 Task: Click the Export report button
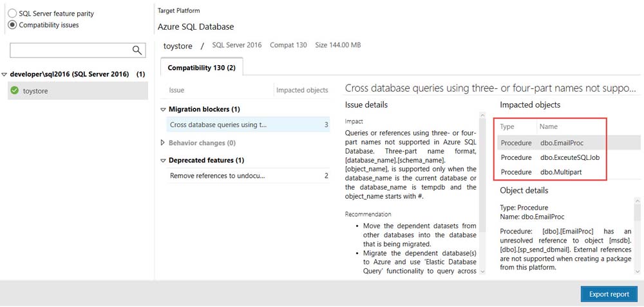point(609,294)
